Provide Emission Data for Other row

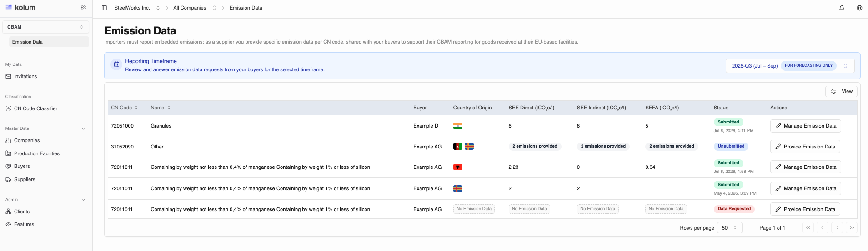(805, 147)
